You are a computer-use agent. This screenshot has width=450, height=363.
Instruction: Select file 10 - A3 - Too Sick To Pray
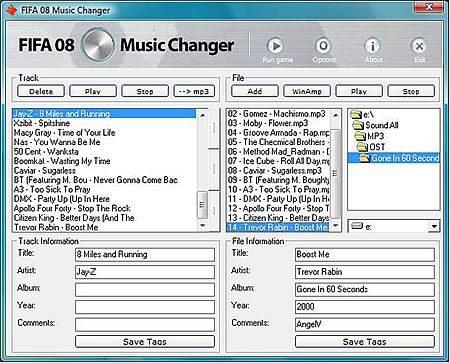278,190
